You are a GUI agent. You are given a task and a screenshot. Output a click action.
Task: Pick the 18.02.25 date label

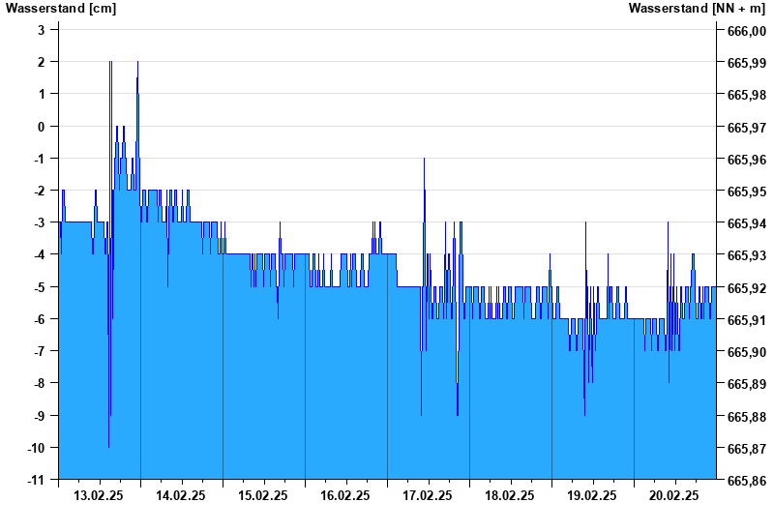pos(510,495)
